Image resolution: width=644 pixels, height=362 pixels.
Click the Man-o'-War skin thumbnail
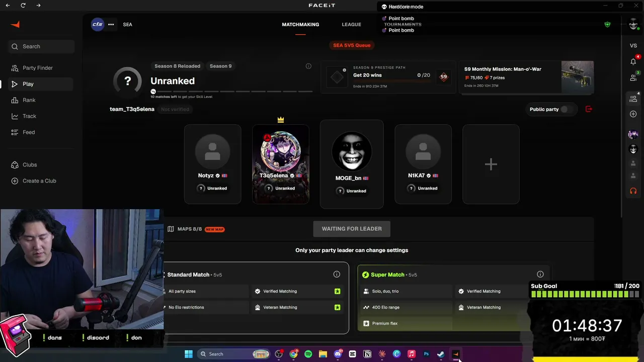coord(578,77)
